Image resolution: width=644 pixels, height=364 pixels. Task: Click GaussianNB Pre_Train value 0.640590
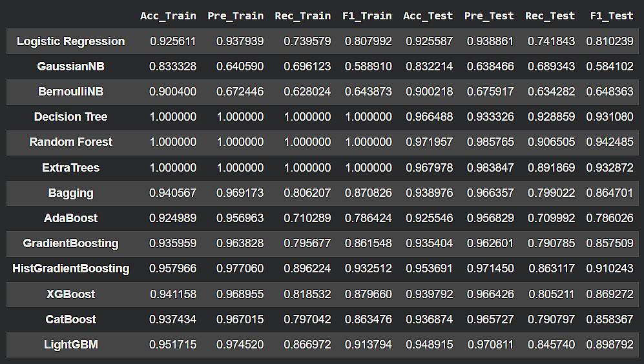click(x=240, y=66)
